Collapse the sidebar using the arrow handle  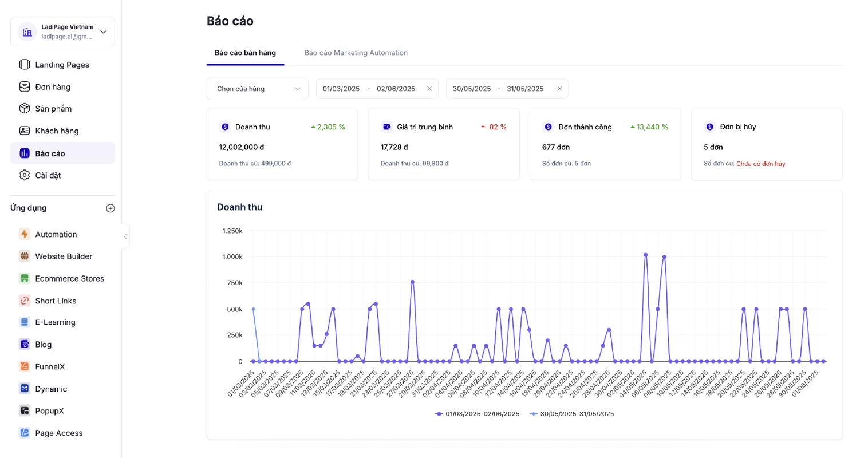coord(125,236)
